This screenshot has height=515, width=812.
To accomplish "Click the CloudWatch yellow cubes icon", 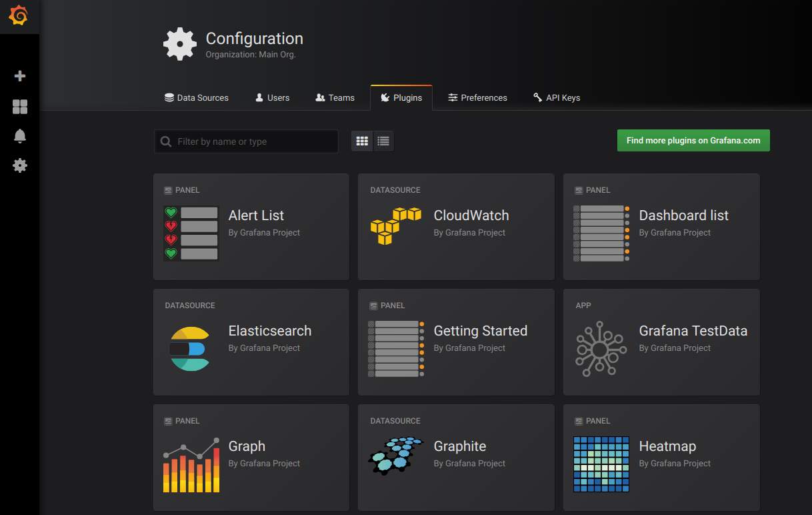I will pyautogui.click(x=396, y=225).
